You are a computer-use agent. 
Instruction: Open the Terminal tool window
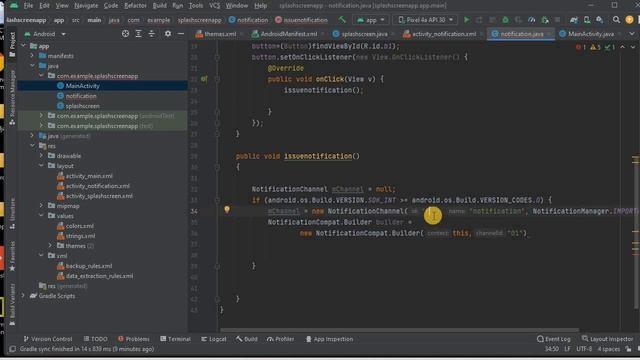coord(176,339)
